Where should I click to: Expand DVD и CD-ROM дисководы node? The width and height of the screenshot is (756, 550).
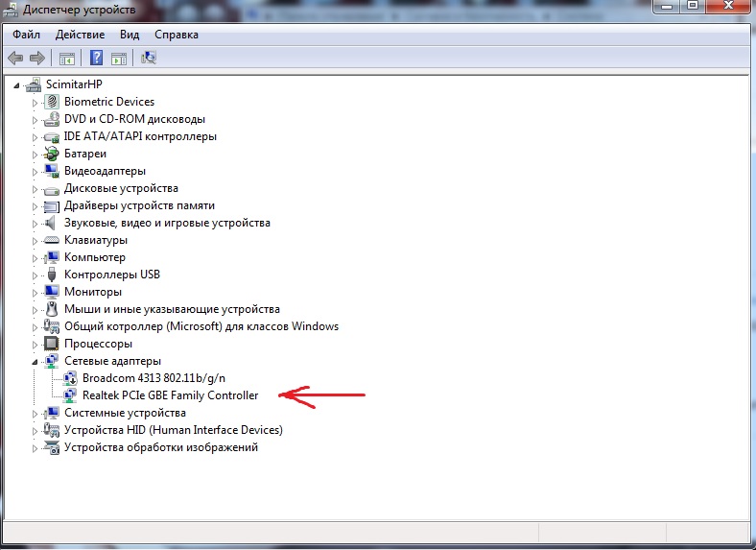(35, 120)
